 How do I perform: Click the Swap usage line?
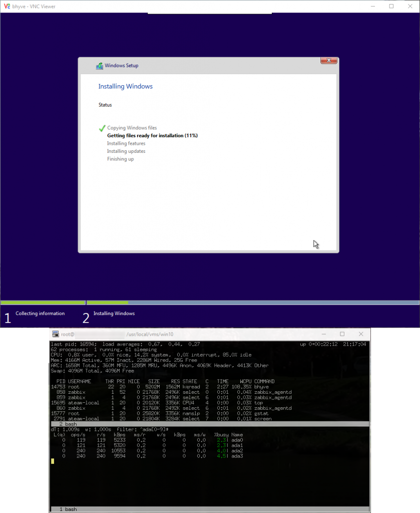click(93, 371)
